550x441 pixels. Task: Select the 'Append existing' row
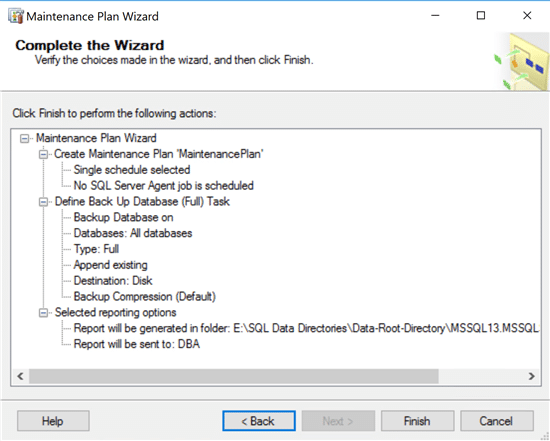pos(110,265)
